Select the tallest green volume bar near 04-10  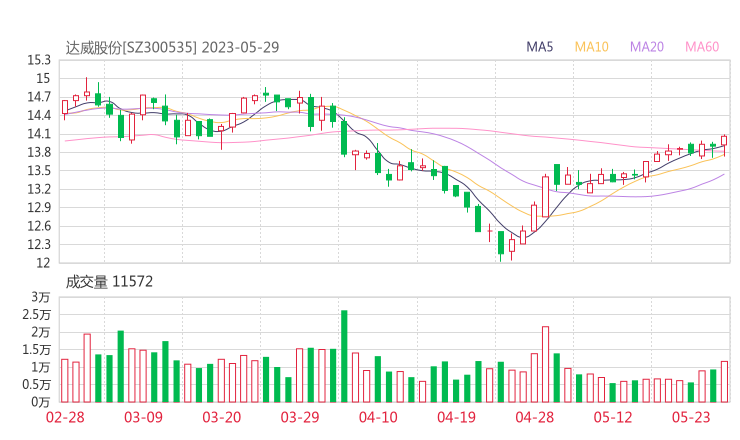point(344,356)
